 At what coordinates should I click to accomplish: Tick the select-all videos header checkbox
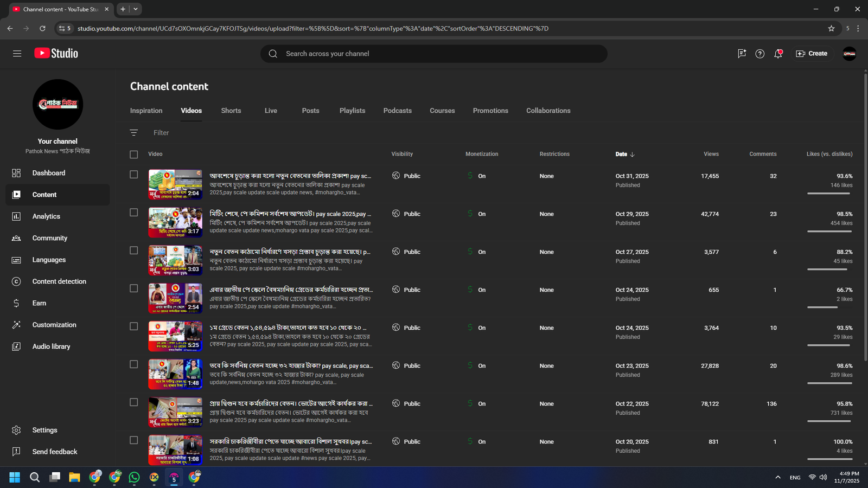pos(134,155)
